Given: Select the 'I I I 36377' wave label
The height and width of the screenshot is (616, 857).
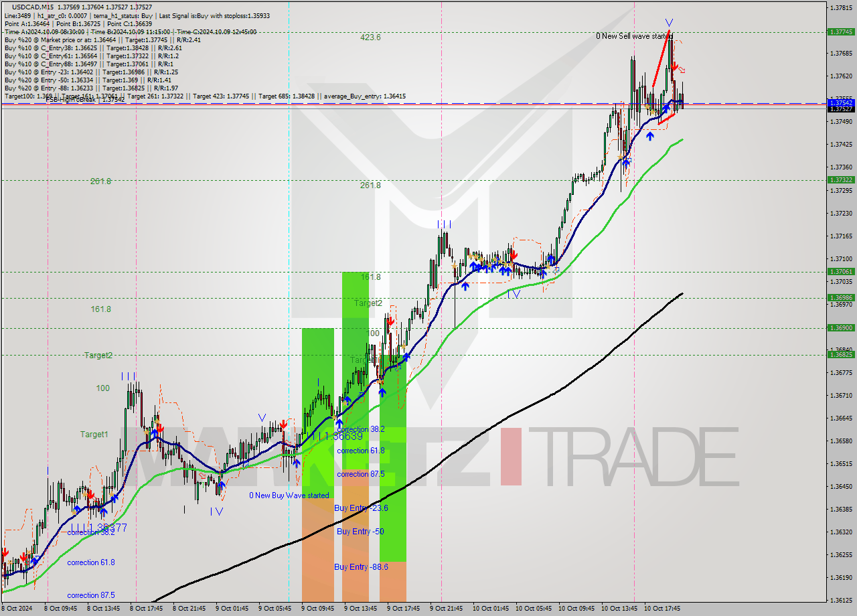Looking at the screenshot, I should (100, 528).
